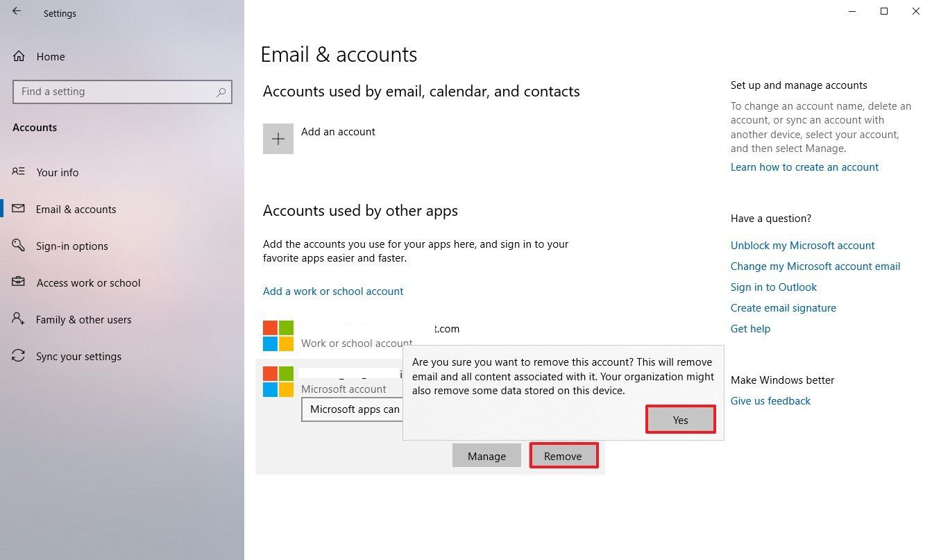
Task: Open Family & other users
Action: pos(83,320)
